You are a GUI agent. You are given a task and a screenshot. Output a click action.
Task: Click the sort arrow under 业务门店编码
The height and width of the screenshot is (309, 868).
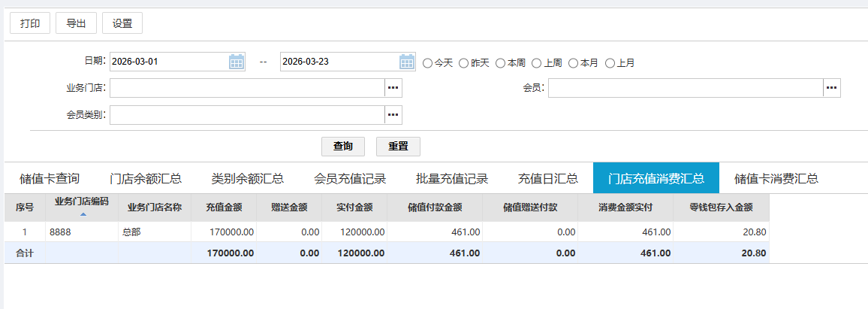pos(82,214)
